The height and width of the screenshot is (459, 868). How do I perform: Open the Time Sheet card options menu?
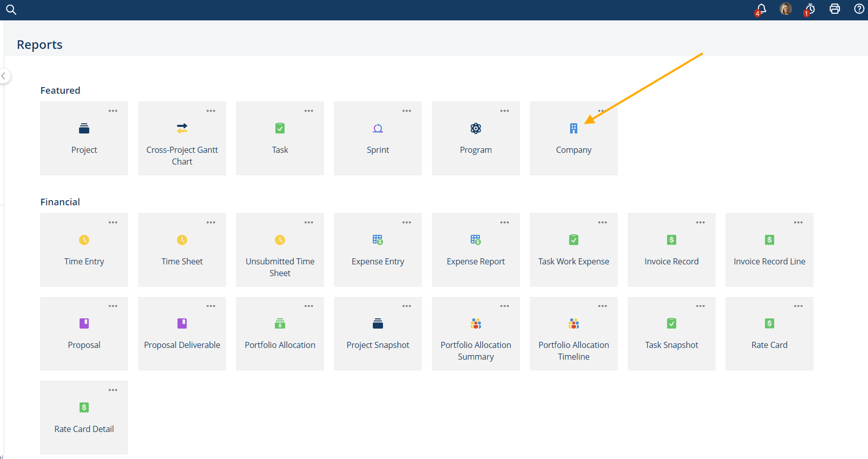point(211,223)
